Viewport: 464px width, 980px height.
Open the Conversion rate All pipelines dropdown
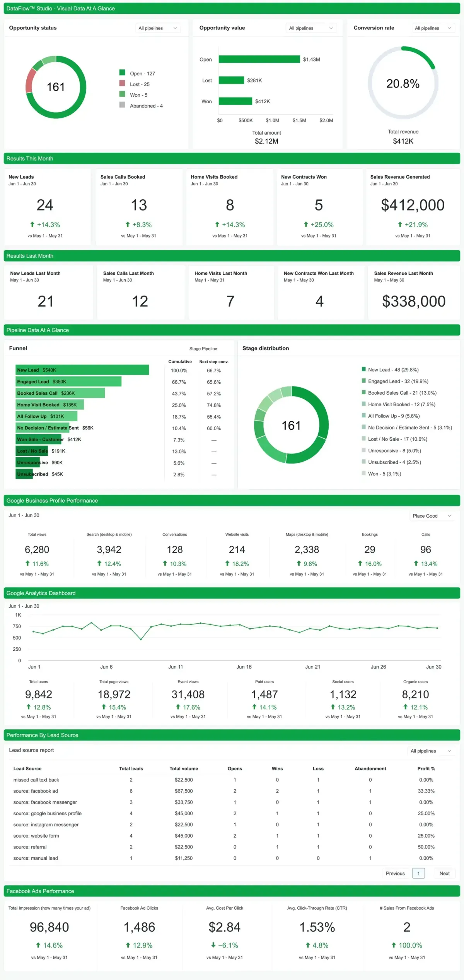pyautogui.click(x=433, y=28)
